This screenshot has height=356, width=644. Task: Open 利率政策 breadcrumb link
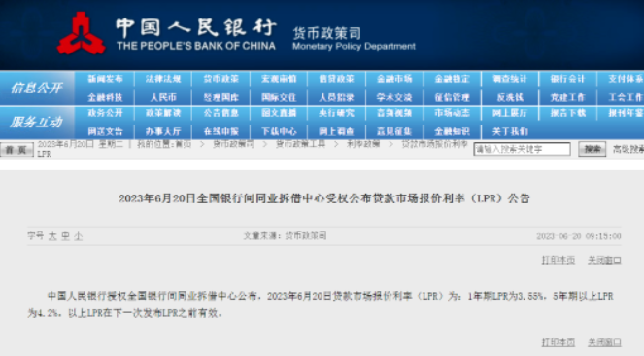click(x=363, y=144)
